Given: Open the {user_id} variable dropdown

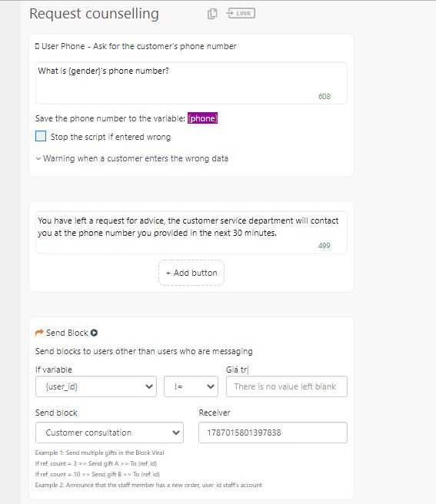Looking at the screenshot, I should (96, 386).
